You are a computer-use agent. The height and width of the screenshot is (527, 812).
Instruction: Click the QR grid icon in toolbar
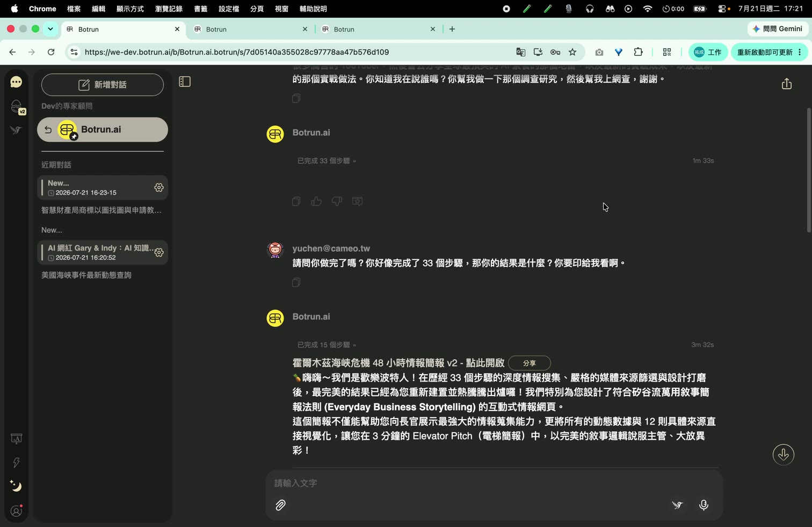[x=666, y=52]
